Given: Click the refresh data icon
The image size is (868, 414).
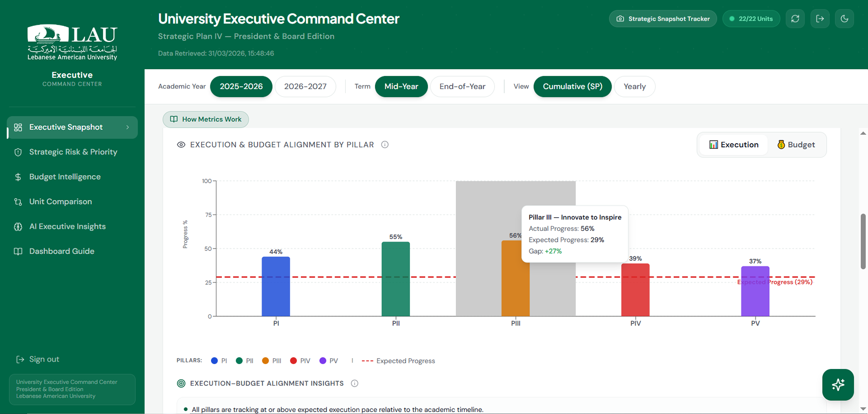Looking at the screenshot, I should coord(795,19).
